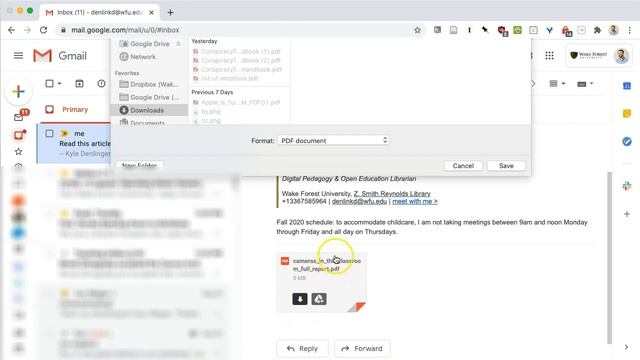Open a new browser tab

[170, 13]
